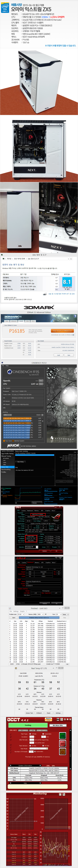Click the Stop button in LinX
The height and width of the screenshot is (868, 78).
pyautogui.click(x=65, y=618)
